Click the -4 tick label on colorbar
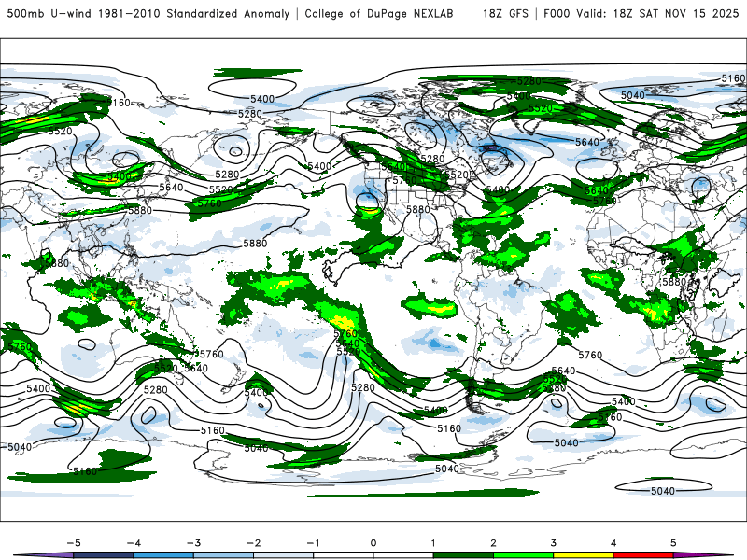 tap(134, 543)
